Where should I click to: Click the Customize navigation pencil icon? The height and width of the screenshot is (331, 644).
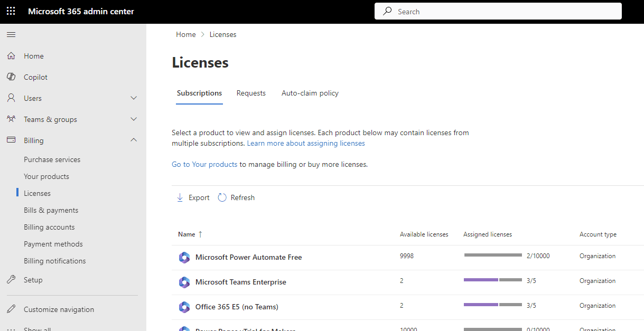click(11, 309)
